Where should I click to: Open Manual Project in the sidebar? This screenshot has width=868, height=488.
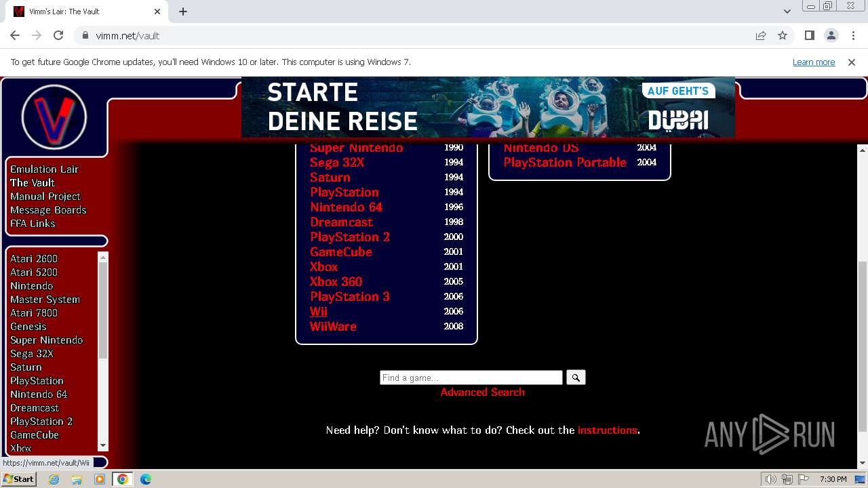click(45, 196)
